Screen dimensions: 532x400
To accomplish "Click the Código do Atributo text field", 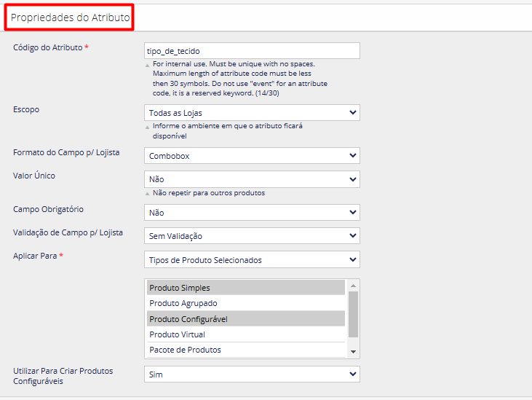I will pyautogui.click(x=252, y=51).
